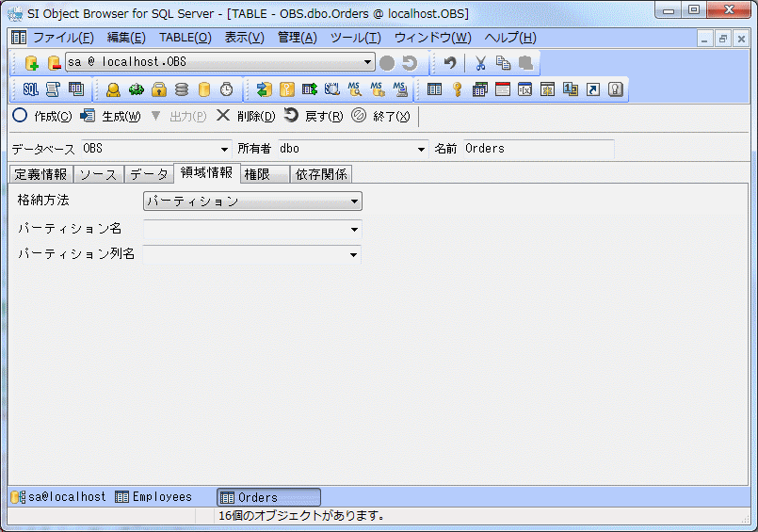The height and width of the screenshot is (532, 758).
Task: Switch to the 定義情報 tab
Action: pyautogui.click(x=40, y=174)
